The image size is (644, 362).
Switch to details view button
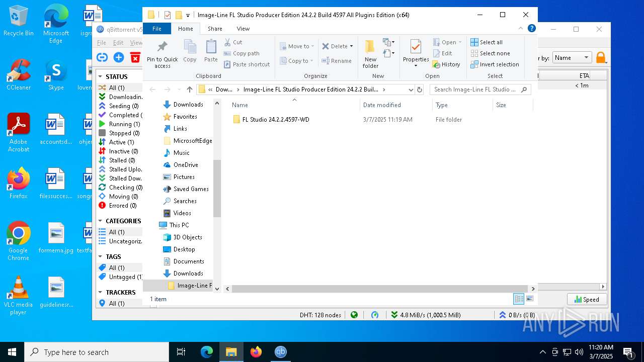[x=519, y=299]
